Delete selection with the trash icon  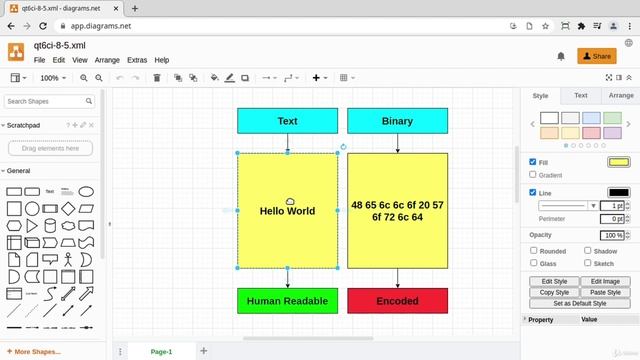(x=157, y=78)
